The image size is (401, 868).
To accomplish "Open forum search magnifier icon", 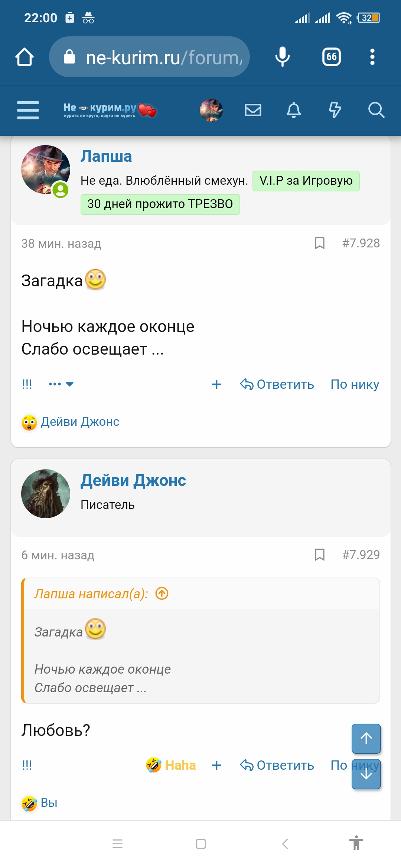I will 376,110.
